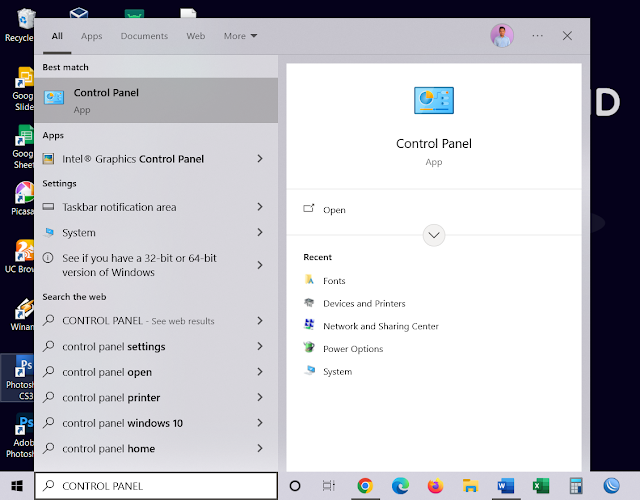Expand control panel settings suggestion arrow
640x500 pixels.
(260, 346)
